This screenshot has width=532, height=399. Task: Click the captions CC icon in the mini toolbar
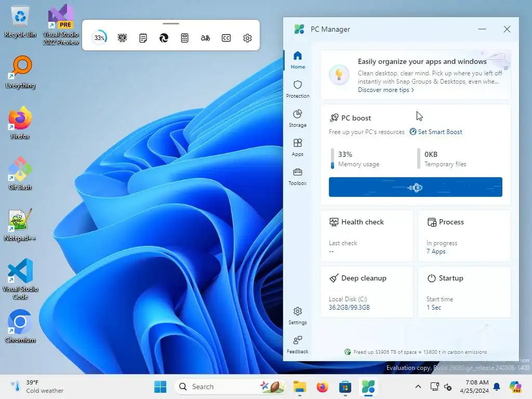coord(227,37)
